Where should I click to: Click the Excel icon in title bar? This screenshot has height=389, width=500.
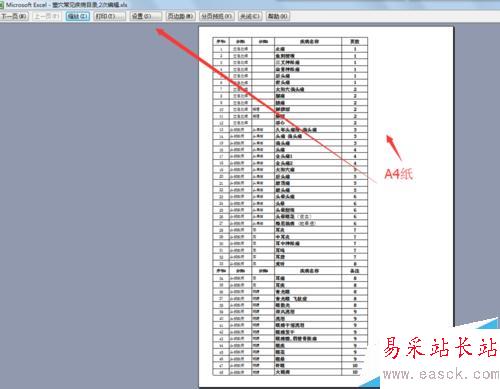[2, 5]
